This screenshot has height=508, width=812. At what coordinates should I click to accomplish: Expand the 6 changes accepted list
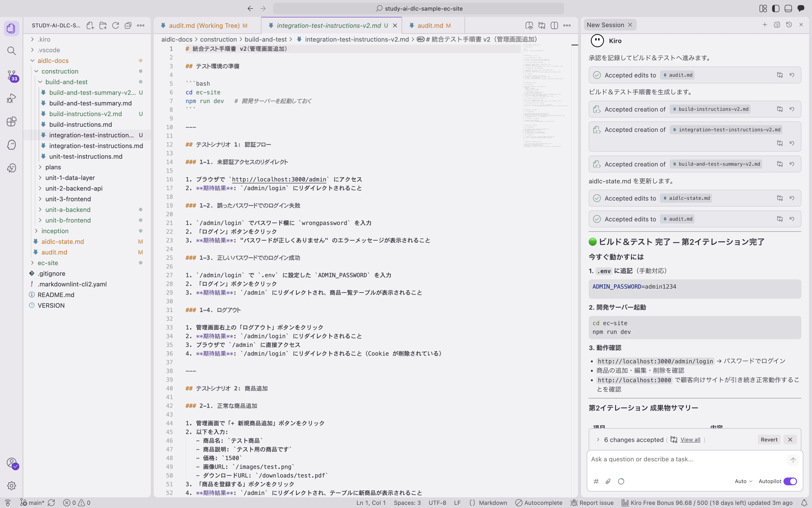click(598, 440)
